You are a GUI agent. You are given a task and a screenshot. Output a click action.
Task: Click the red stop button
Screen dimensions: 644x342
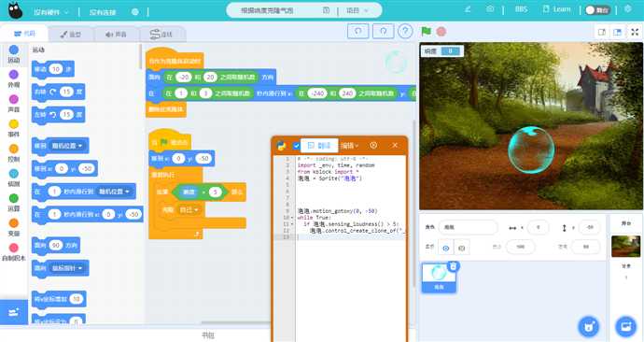pos(441,31)
